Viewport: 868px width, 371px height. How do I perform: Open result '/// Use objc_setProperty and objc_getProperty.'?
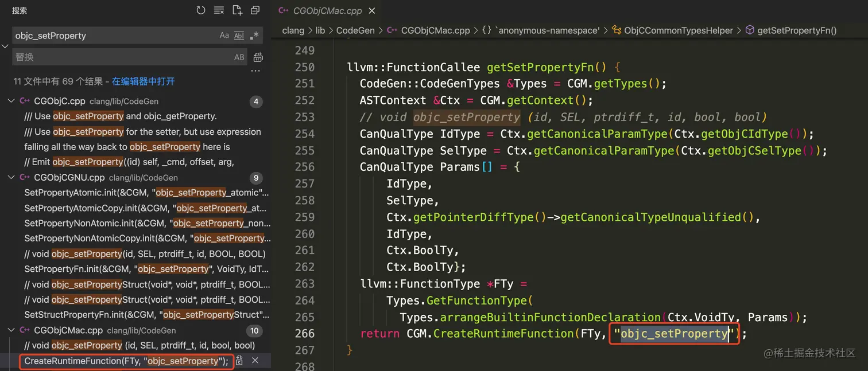click(x=121, y=116)
